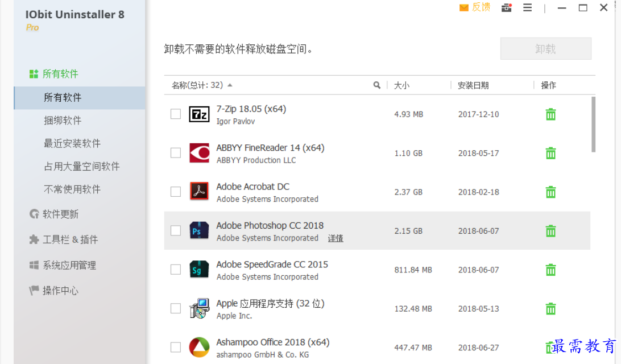Check the box for 7-Zip 18.05
Viewport: 621px width, 364px height.
click(x=176, y=114)
